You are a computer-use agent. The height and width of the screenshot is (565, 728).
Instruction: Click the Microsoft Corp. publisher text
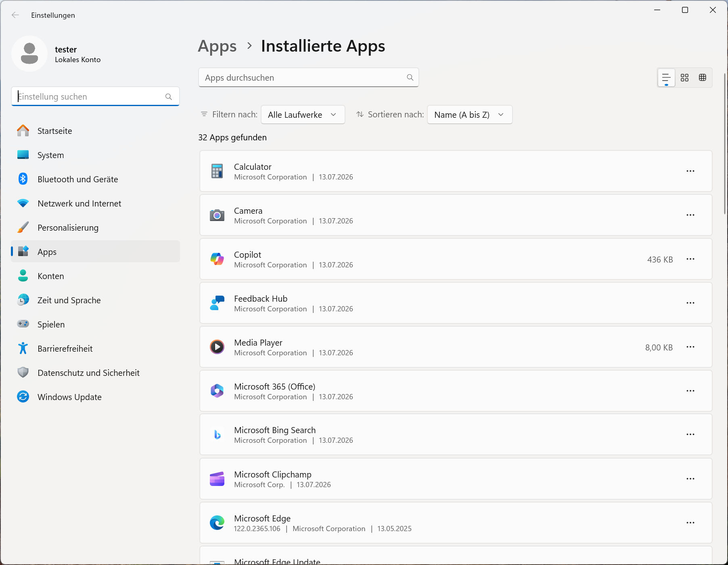(x=259, y=484)
